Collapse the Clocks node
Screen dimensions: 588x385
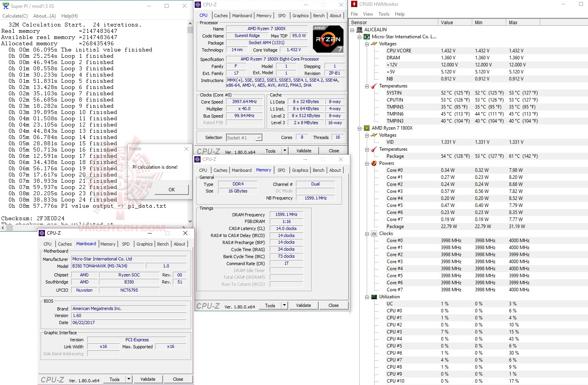click(367, 233)
